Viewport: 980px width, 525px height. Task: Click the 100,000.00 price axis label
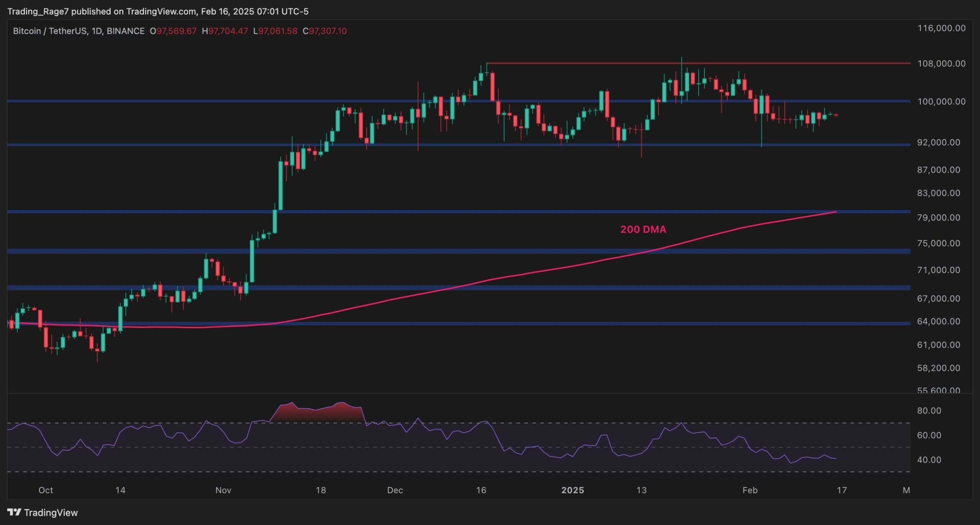click(941, 101)
